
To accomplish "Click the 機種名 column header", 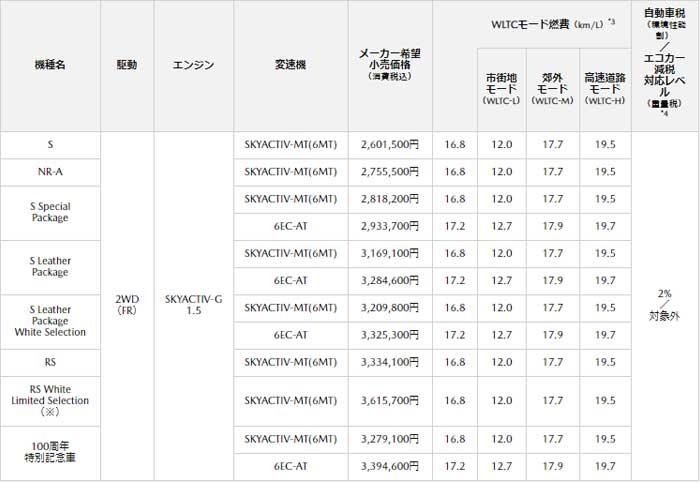I will point(50,65).
